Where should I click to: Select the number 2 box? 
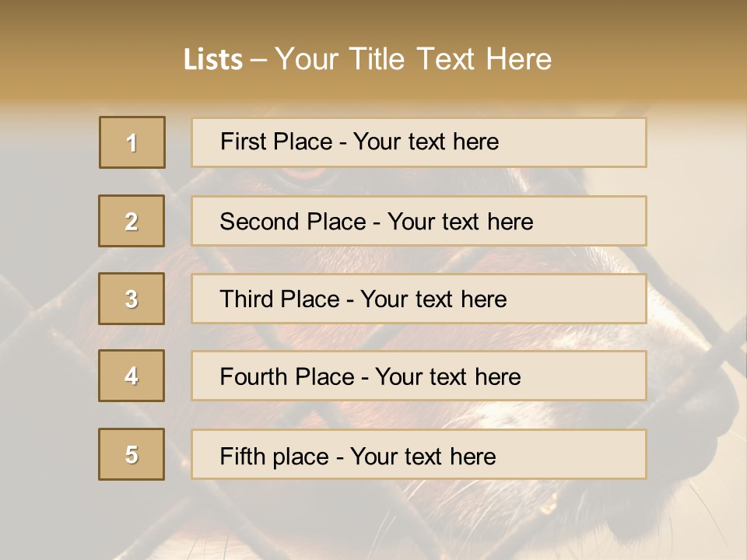coord(132,221)
